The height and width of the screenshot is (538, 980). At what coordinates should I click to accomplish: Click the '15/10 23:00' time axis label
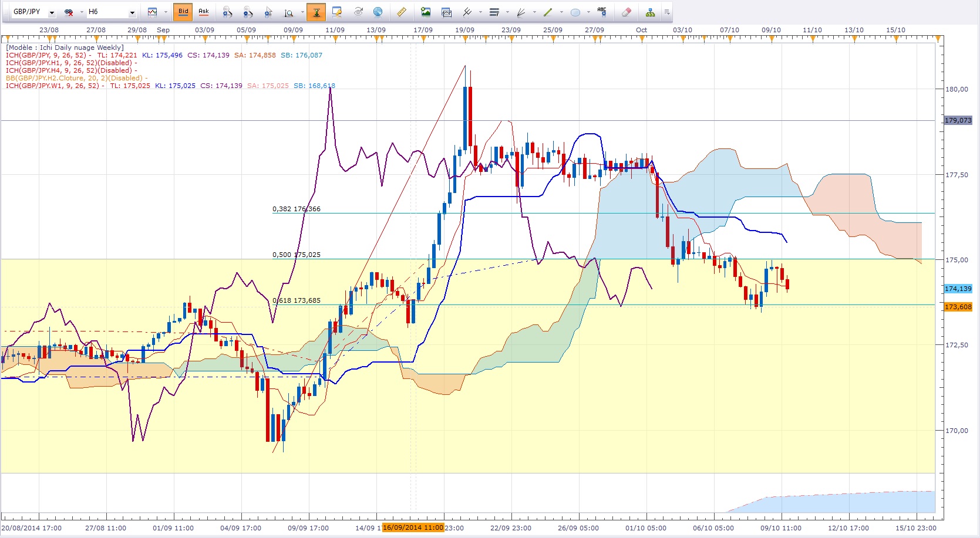(x=916, y=528)
